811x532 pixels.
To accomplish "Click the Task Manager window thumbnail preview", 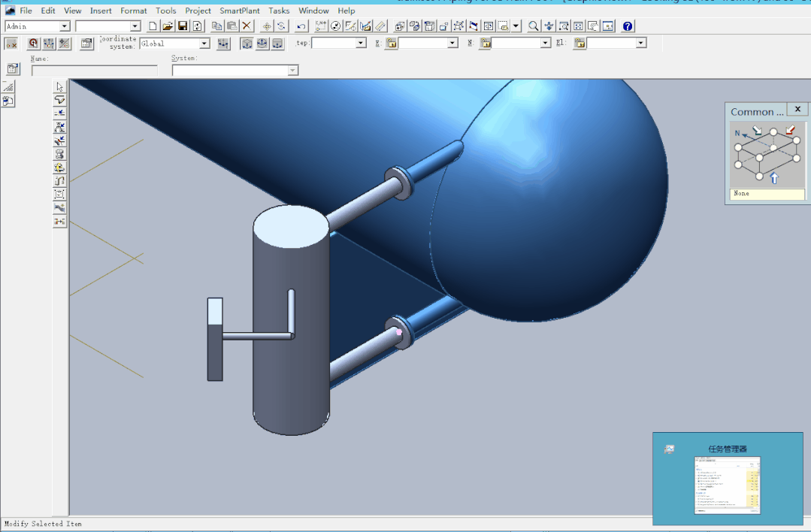I will point(727,485).
